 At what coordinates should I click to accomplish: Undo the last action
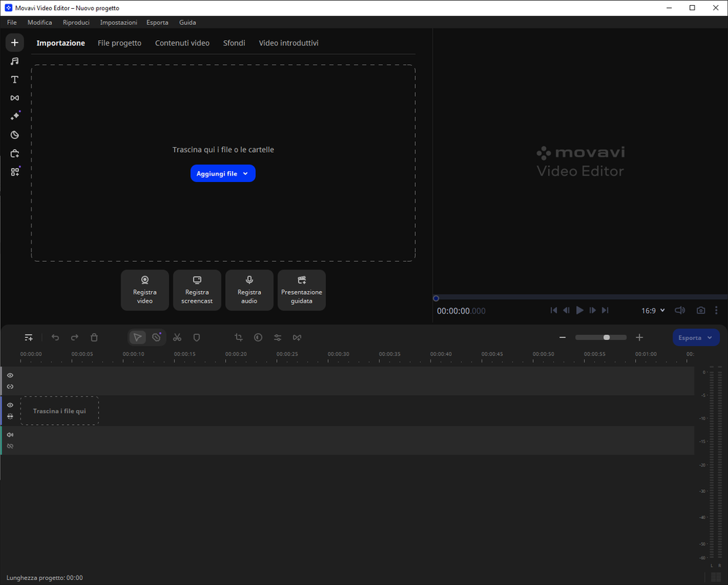click(x=56, y=337)
